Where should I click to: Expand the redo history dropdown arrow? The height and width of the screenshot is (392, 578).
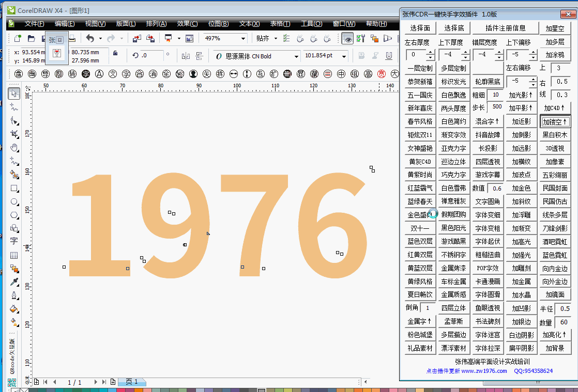(x=121, y=38)
